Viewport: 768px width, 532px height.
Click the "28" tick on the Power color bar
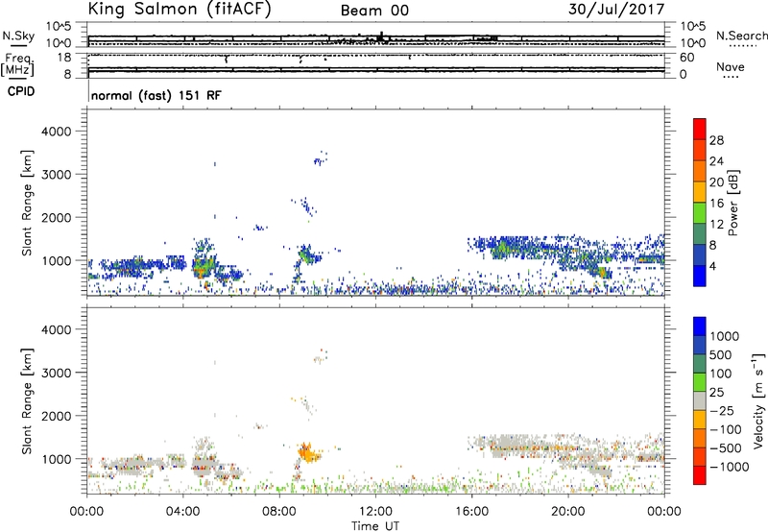(716, 140)
